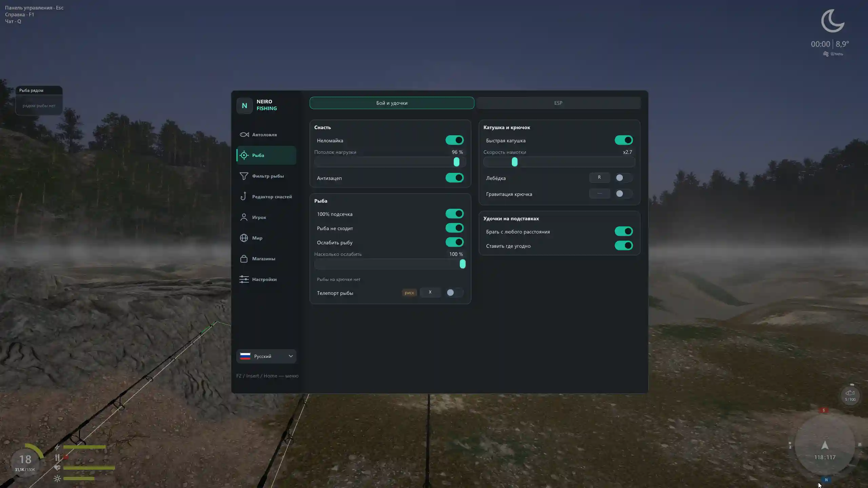Toggle the Неломайка switch
Viewport: 868px width, 488px height.
point(455,140)
